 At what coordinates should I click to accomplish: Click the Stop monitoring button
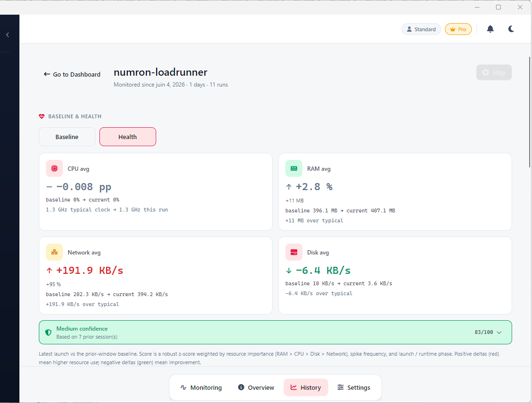click(x=494, y=72)
